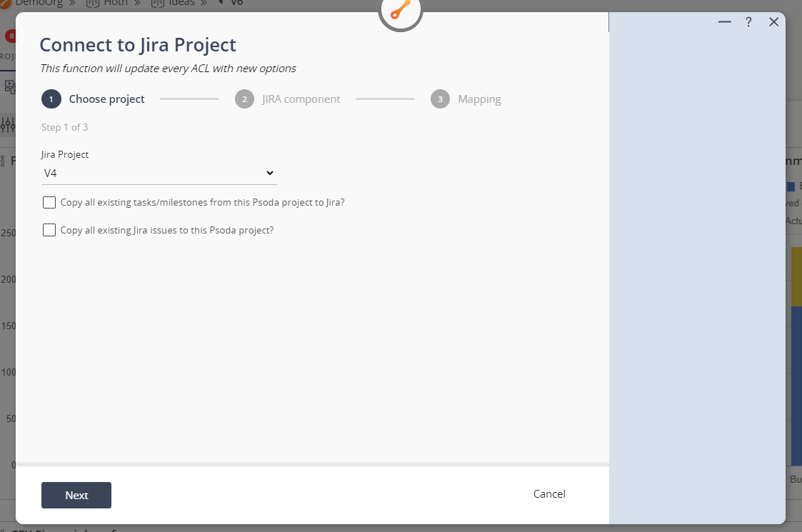Go to the JIRA component step
This screenshot has width=802, height=532.
coord(288,99)
